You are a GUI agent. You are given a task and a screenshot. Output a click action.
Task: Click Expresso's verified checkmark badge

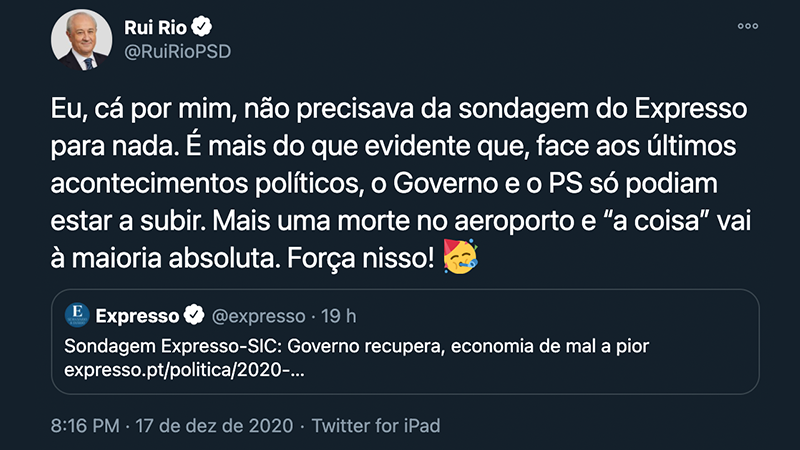click(195, 316)
